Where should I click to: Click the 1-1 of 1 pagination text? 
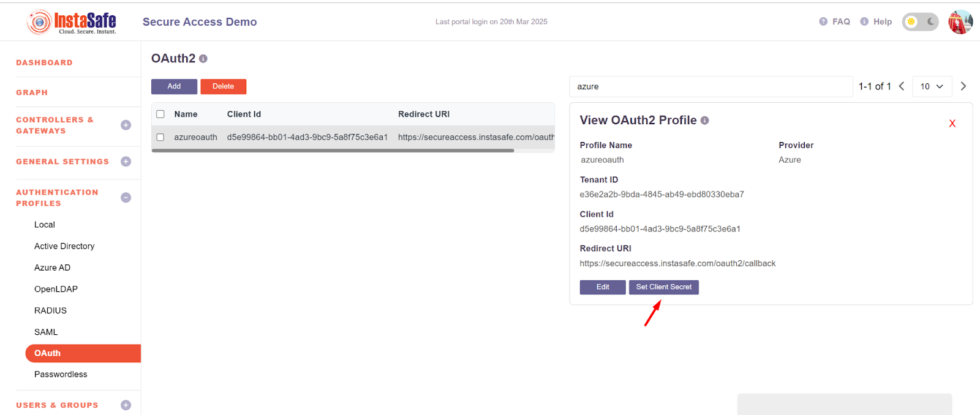[x=875, y=86]
